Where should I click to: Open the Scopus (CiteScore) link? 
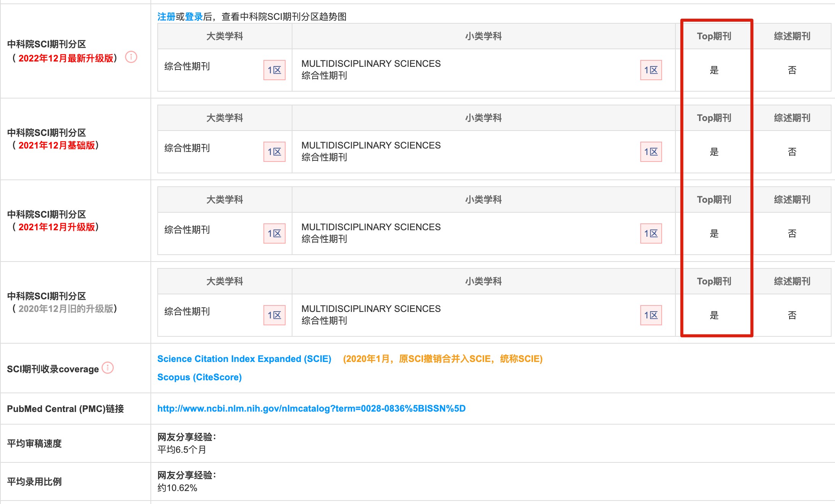pos(199,377)
